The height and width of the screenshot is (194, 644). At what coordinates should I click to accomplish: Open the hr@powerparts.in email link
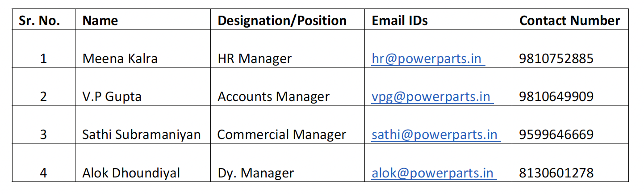pos(428,59)
